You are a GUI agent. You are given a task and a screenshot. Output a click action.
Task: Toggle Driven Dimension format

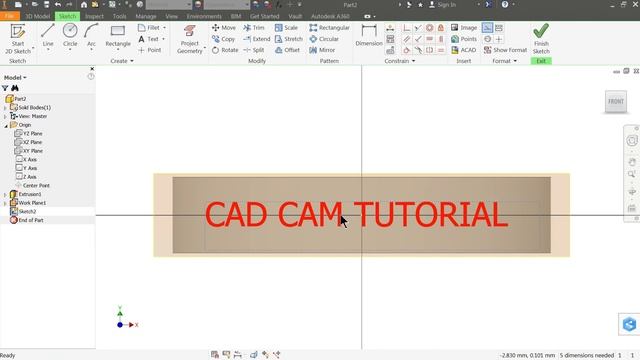[499, 28]
